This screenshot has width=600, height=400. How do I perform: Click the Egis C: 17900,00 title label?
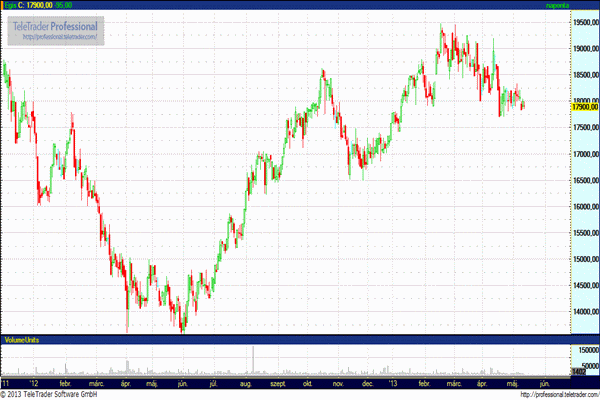tap(30, 6)
